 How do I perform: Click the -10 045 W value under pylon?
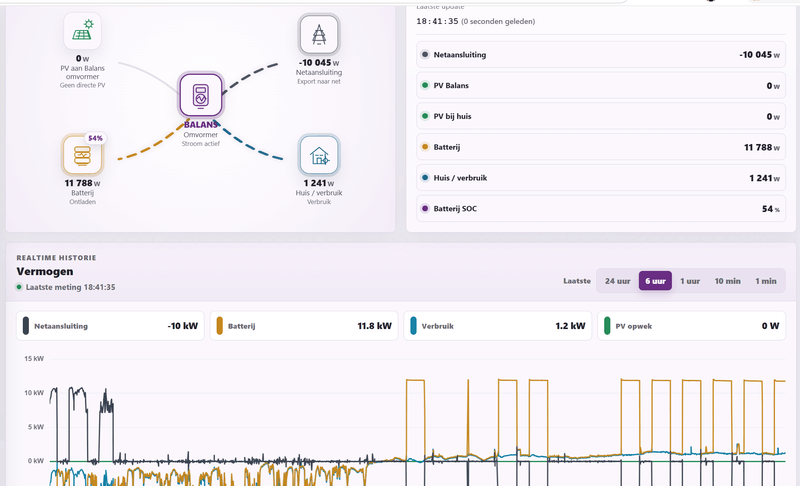coord(319,63)
